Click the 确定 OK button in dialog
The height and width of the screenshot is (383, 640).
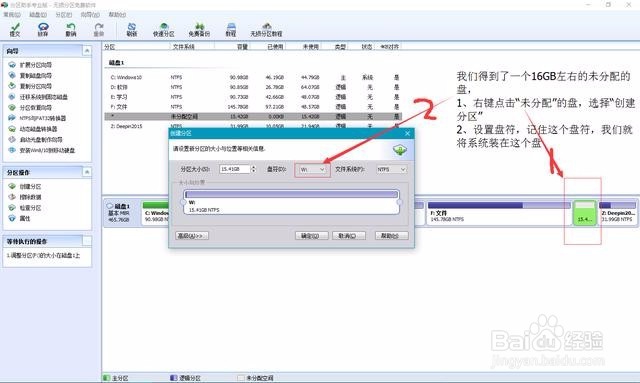point(311,236)
